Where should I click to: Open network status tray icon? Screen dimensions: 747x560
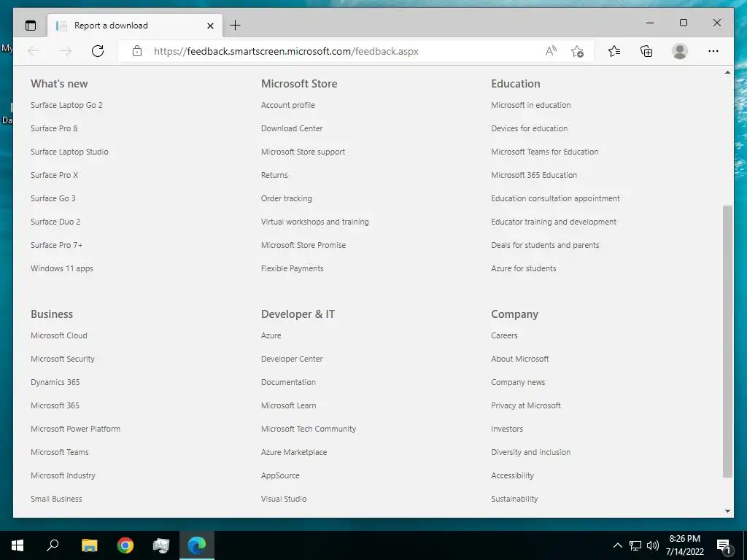(x=635, y=545)
